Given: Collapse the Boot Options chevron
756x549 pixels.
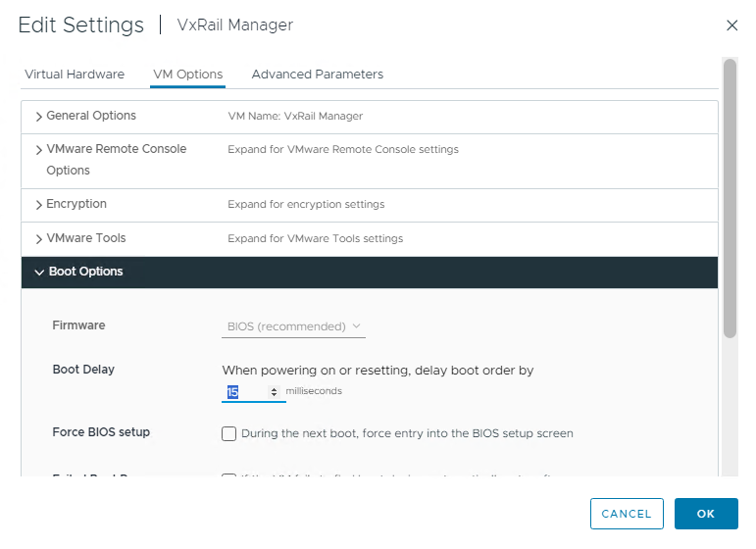Looking at the screenshot, I should point(39,273).
